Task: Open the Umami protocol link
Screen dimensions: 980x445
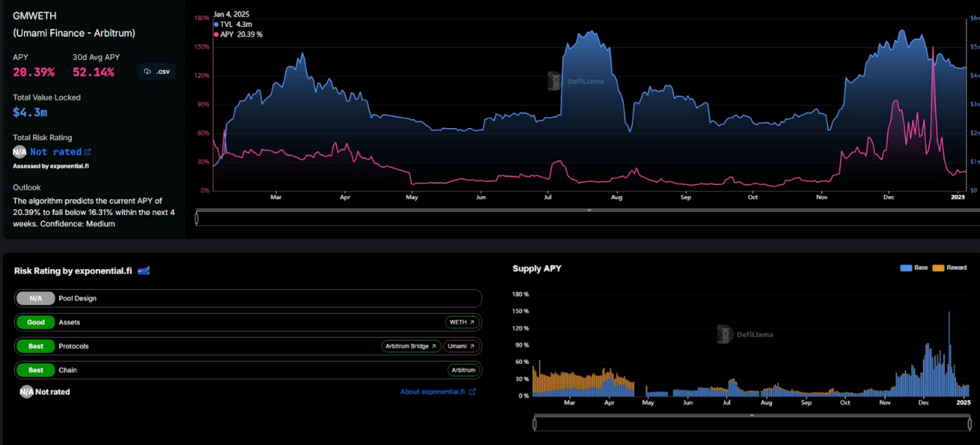Action: [x=462, y=346]
